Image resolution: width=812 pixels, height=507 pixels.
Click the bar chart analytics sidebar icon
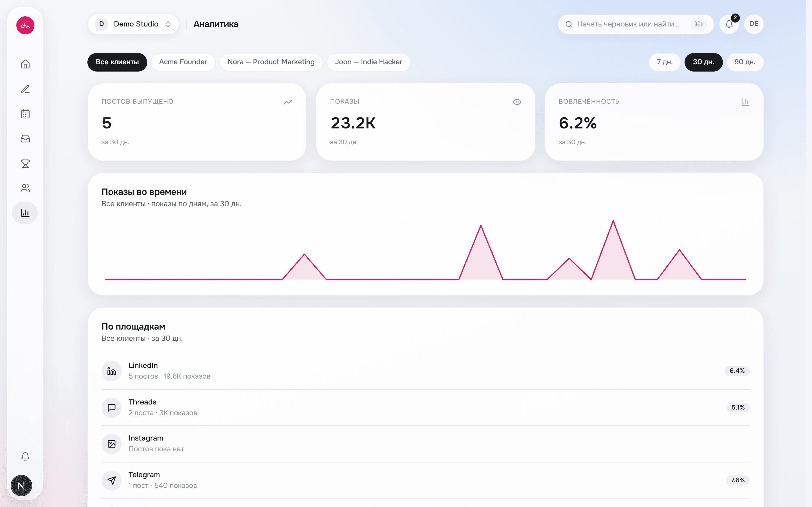[25, 213]
